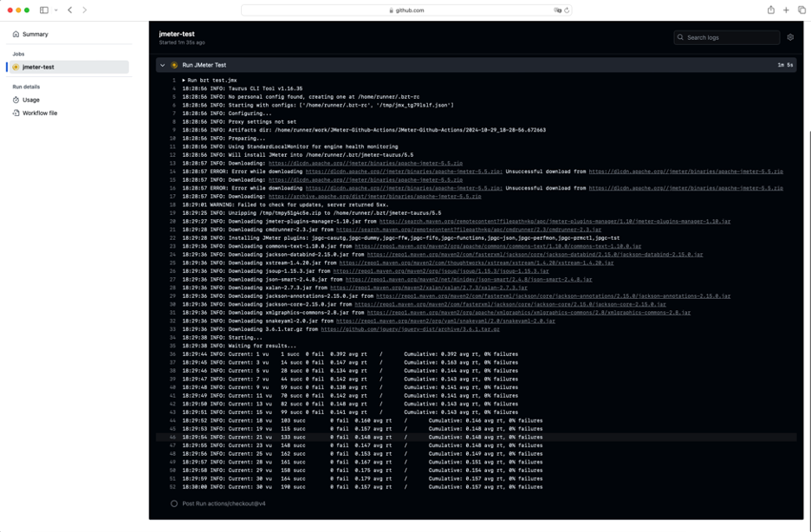Click the Taurus CLI Tool v1.16.35 log line
Image resolution: width=811 pixels, height=532 pixels.
[242, 88]
